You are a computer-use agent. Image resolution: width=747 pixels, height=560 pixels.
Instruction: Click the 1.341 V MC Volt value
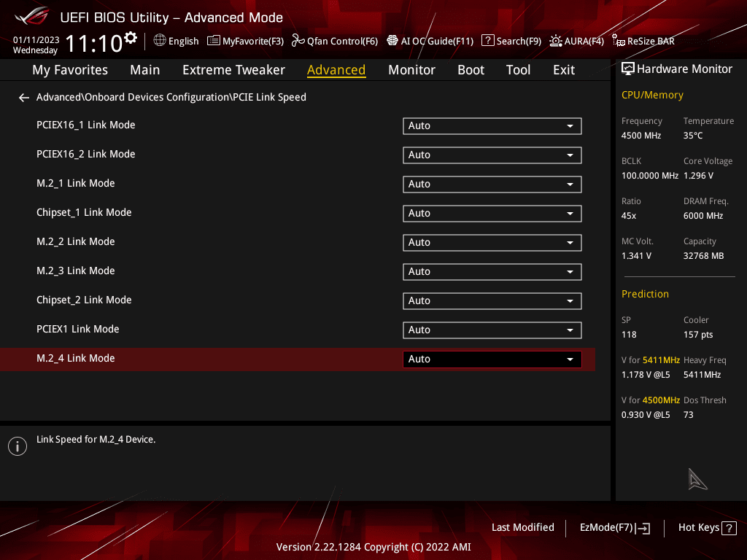tap(636, 256)
